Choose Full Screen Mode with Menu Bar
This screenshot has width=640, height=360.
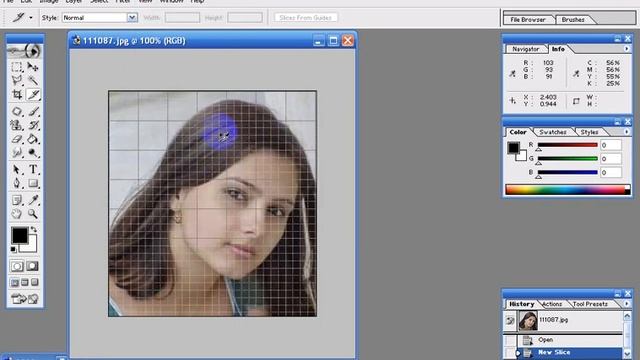point(25,282)
